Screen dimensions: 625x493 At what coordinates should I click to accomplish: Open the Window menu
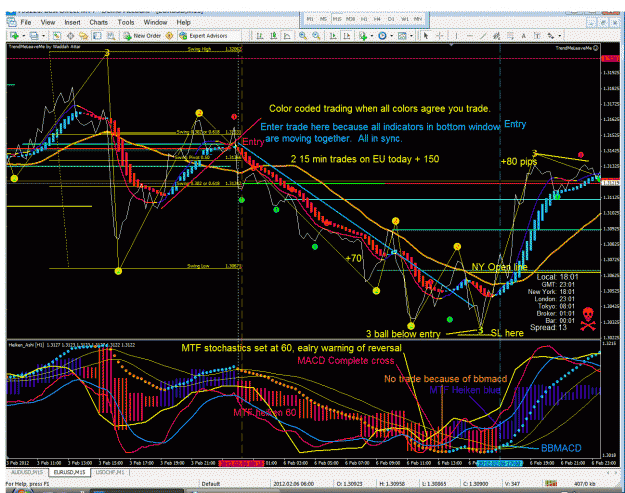tap(155, 22)
